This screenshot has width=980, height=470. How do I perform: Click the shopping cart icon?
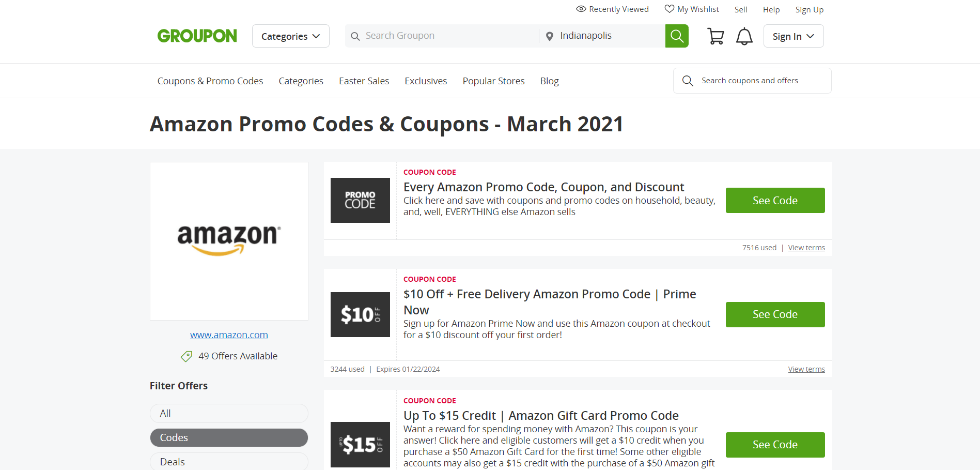(x=715, y=36)
